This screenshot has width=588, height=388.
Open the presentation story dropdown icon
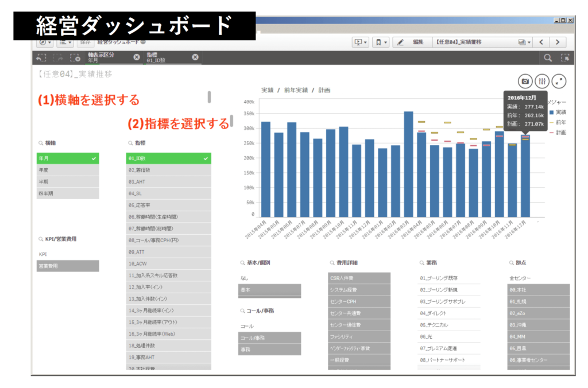pyautogui.click(x=361, y=42)
